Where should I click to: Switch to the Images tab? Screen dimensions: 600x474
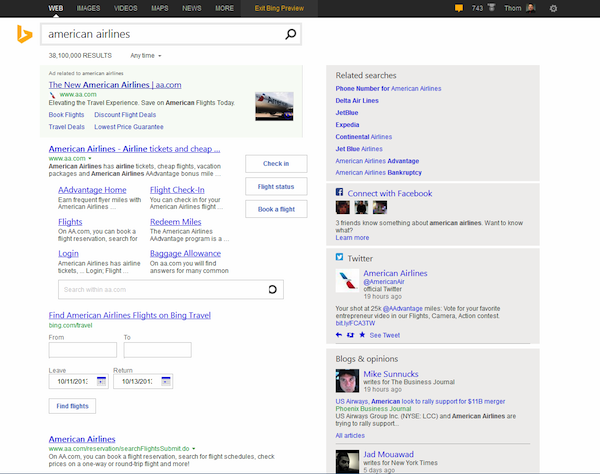coord(88,8)
